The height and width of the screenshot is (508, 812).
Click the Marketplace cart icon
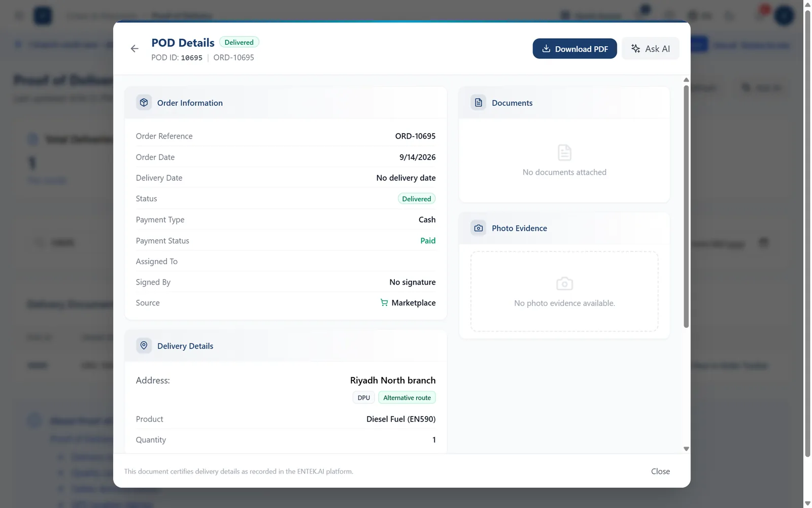pos(384,303)
